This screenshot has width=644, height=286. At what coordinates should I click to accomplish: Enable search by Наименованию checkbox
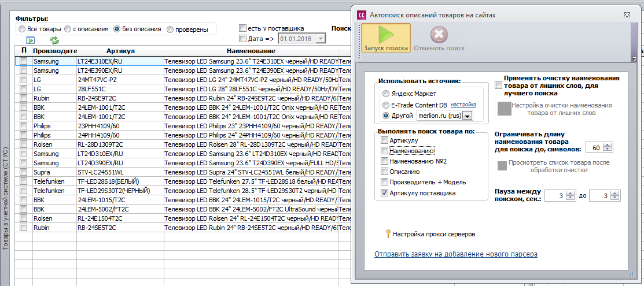(384, 151)
